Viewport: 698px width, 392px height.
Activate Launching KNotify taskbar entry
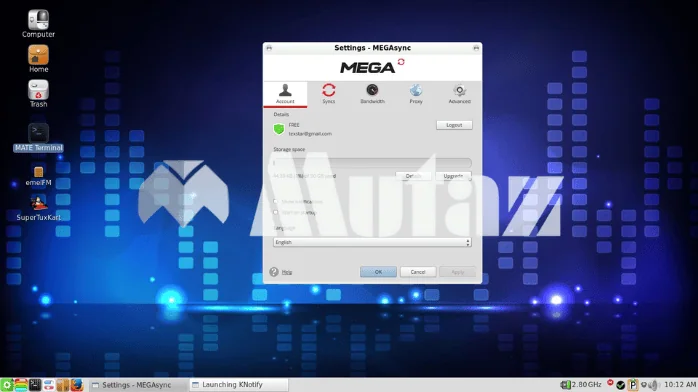[239, 385]
